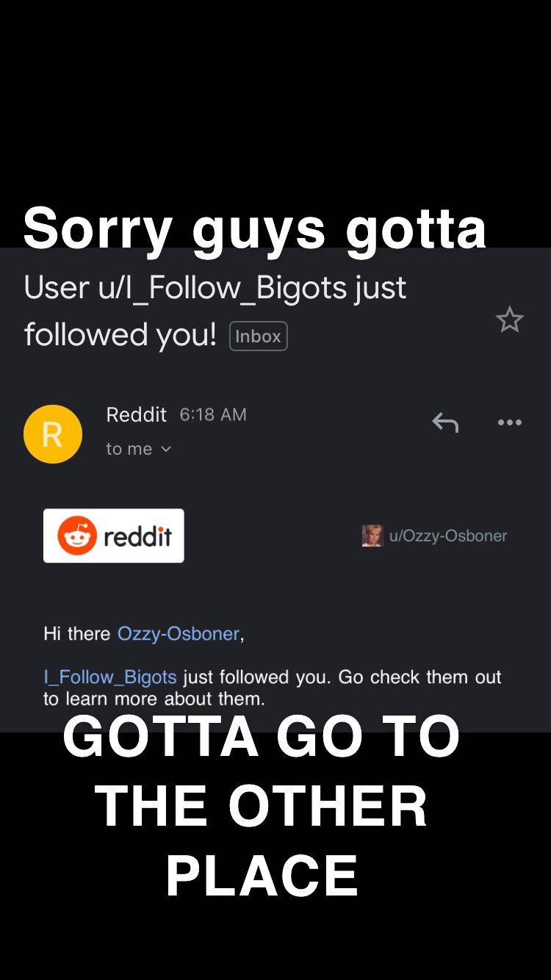Star this email with the star icon

coord(509,320)
